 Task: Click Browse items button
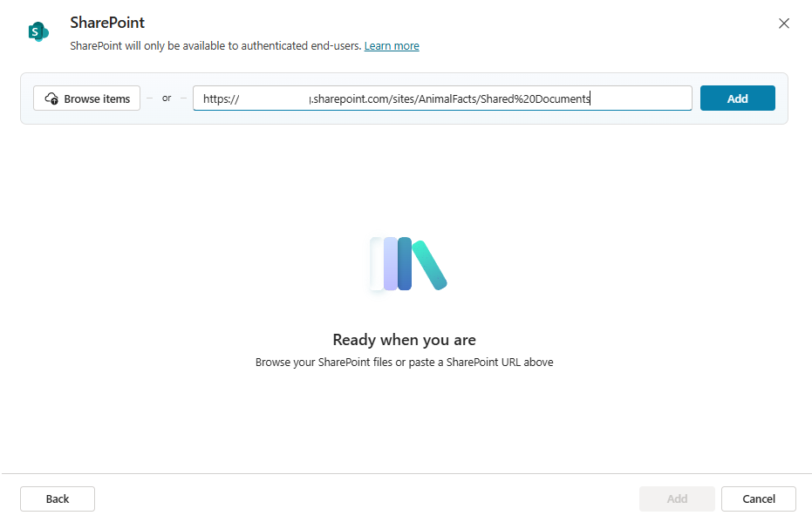click(x=86, y=98)
